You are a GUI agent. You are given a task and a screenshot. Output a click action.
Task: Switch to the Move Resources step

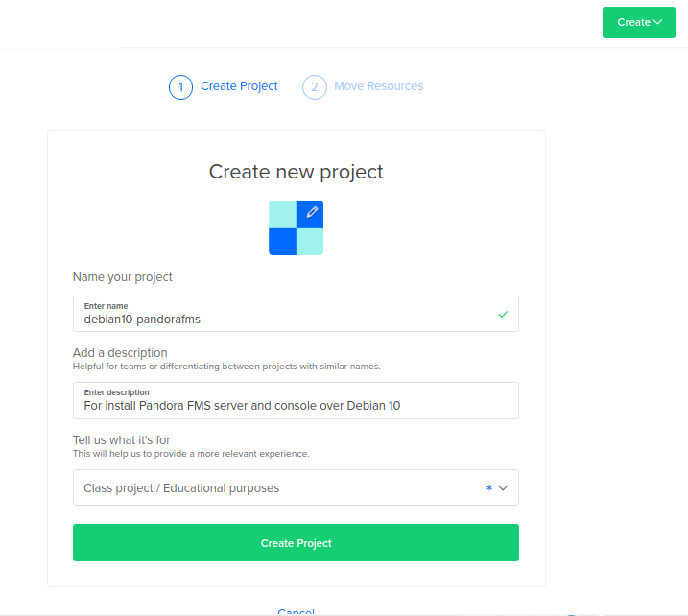[378, 86]
